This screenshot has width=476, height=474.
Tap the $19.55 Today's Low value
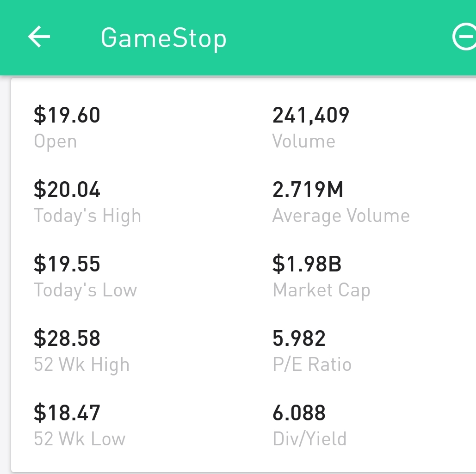(x=67, y=264)
